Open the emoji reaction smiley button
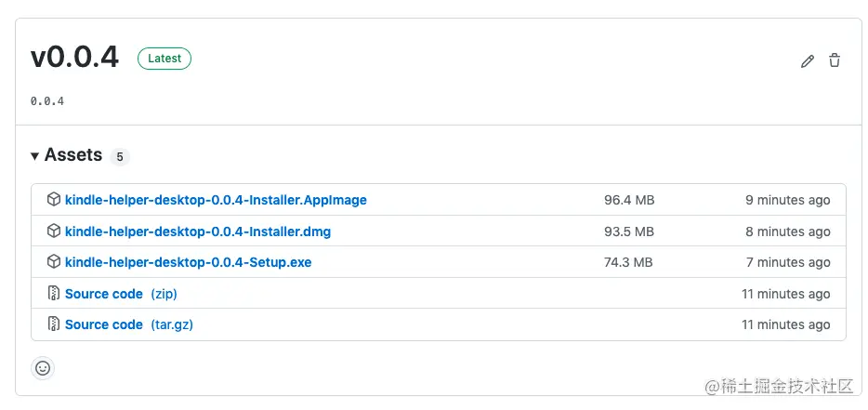The width and height of the screenshot is (868, 410). point(43,368)
